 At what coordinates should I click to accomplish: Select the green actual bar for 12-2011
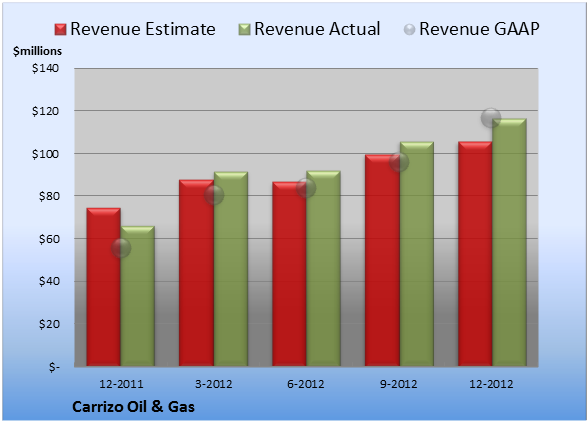pyautogui.click(x=138, y=296)
